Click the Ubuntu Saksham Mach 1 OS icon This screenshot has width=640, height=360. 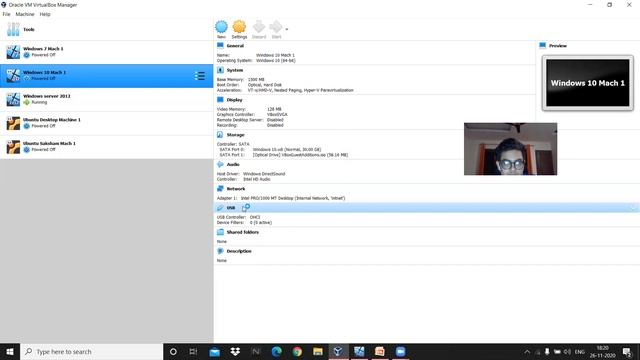pos(13,147)
